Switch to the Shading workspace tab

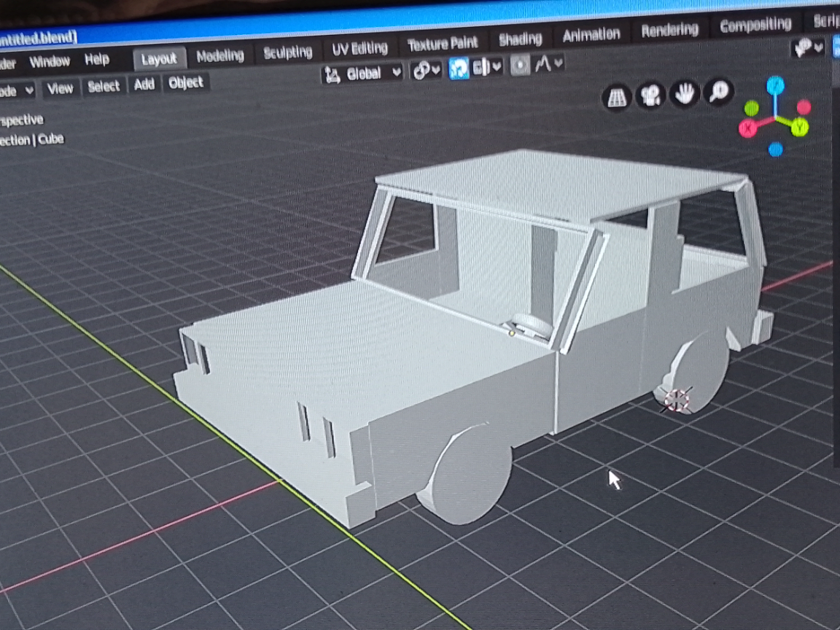pos(520,39)
